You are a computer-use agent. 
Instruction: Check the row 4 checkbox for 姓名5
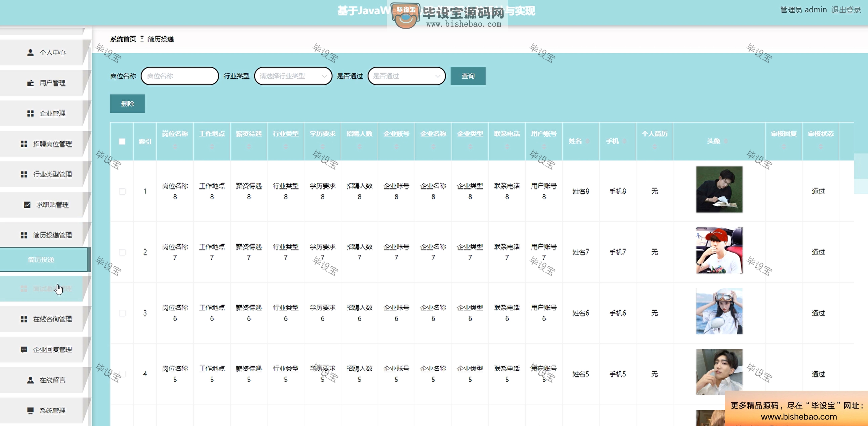point(122,374)
